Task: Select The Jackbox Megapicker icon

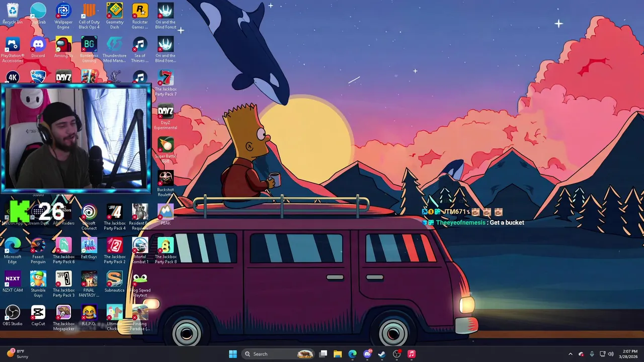Action: [x=63, y=318]
